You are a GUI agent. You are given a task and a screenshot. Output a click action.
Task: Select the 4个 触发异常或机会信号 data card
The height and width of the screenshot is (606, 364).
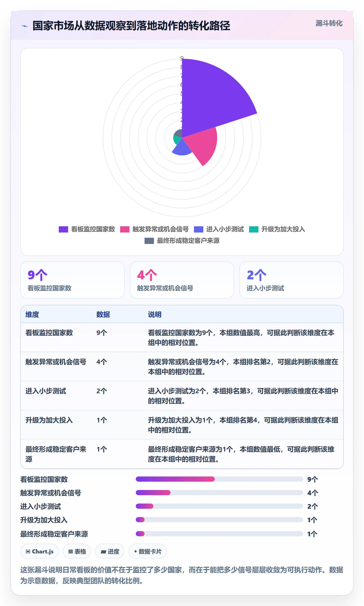tap(182, 280)
